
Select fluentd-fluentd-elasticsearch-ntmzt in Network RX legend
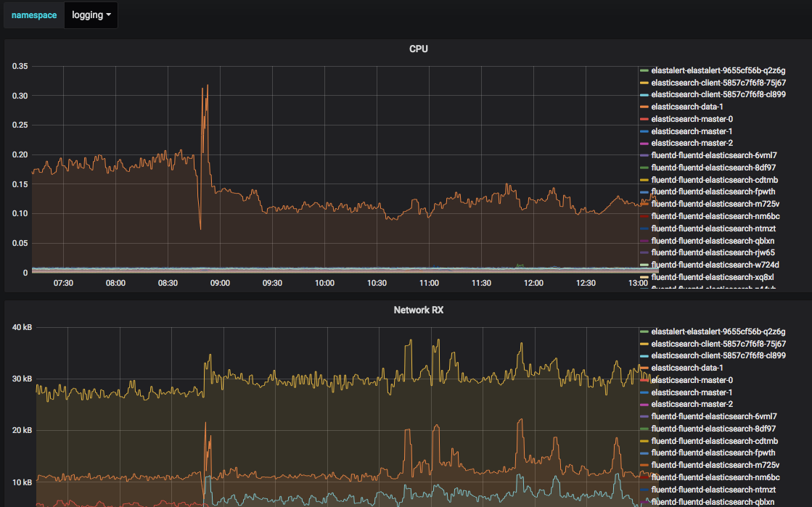713,490
